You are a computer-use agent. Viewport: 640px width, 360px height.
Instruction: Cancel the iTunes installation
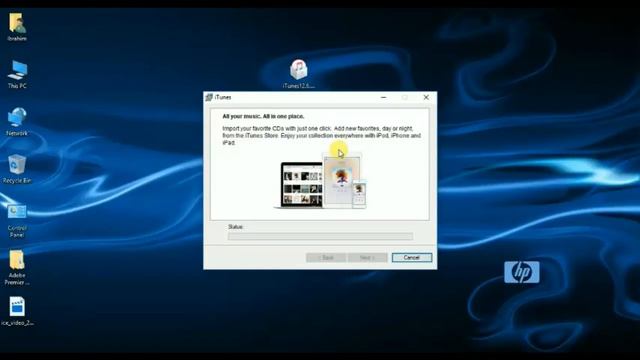coord(412,258)
